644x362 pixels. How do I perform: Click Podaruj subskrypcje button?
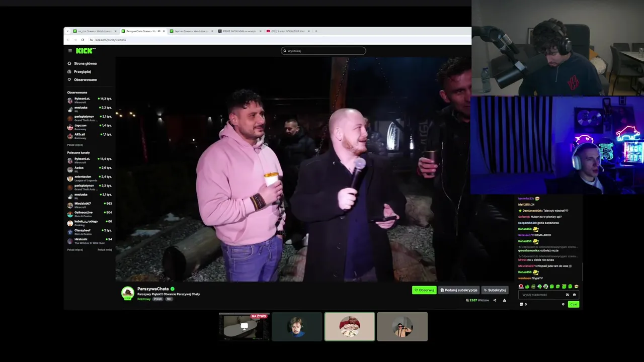coord(459,290)
